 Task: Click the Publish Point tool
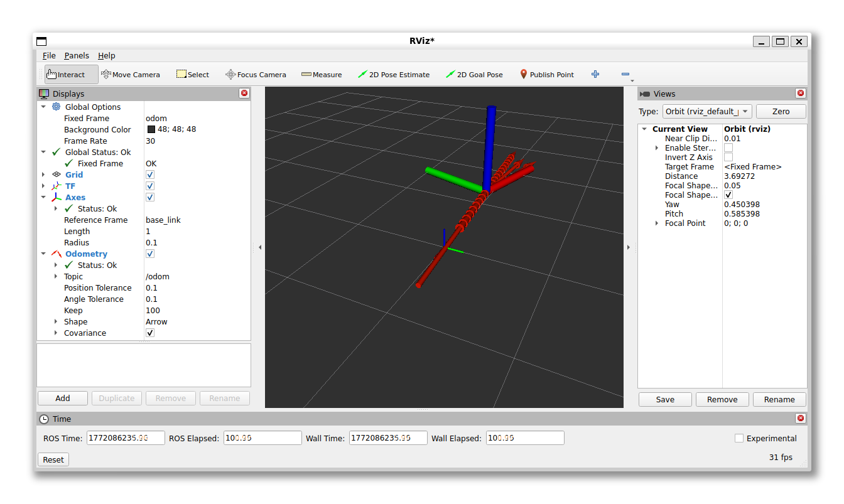tap(546, 75)
